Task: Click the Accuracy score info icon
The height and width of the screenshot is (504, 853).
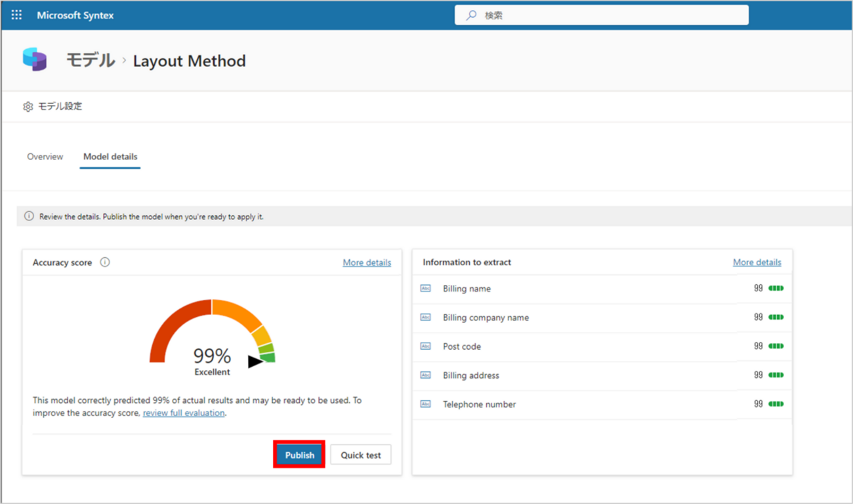Action: [x=105, y=262]
